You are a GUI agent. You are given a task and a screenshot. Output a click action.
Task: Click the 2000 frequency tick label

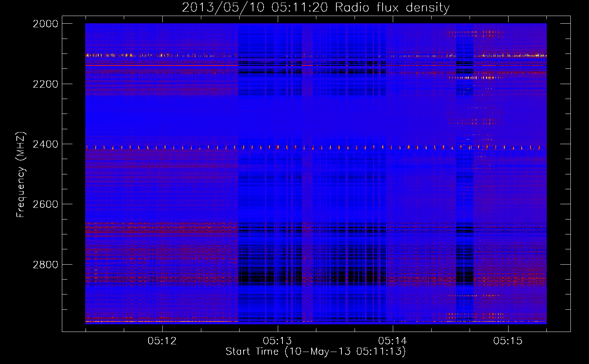coord(46,24)
